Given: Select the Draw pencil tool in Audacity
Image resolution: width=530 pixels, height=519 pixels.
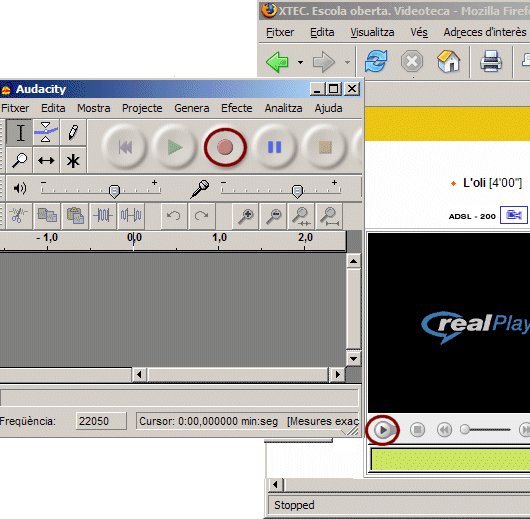Looking at the screenshot, I should 73,133.
